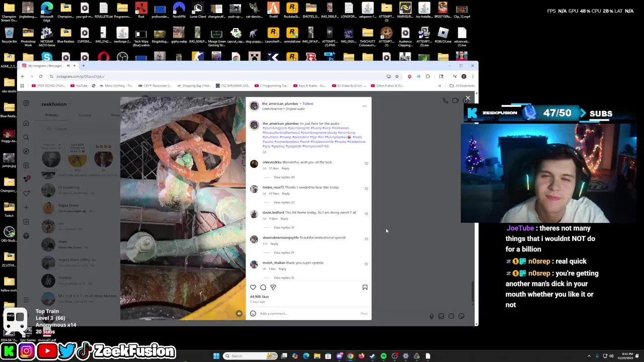Save the post with bookmark icon

tap(365, 287)
